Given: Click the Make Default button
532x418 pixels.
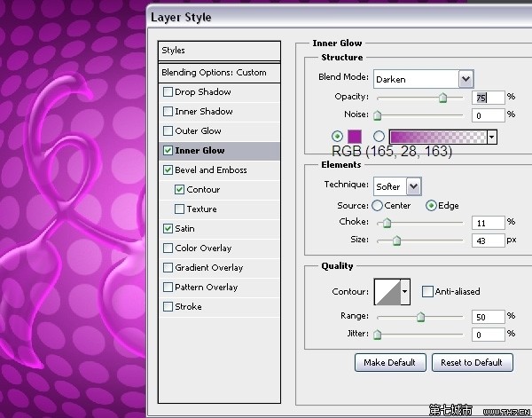Looking at the screenshot, I should click(x=390, y=362).
